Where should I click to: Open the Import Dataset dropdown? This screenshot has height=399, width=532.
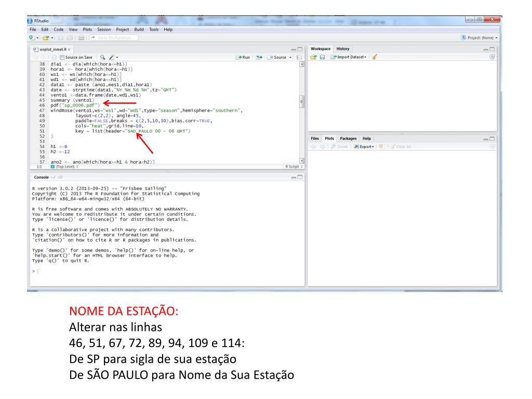(x=349, y=57)
